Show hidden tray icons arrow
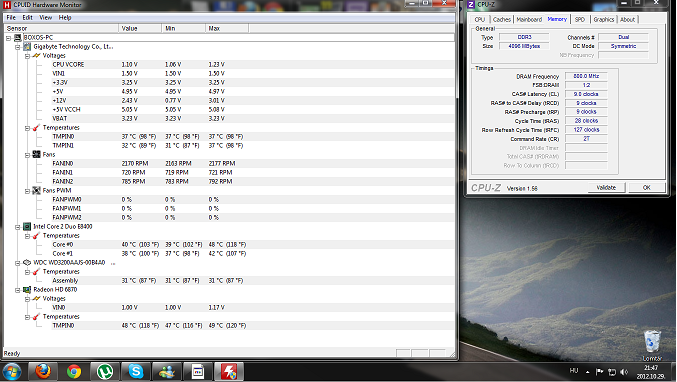 pyautogui.click(x=588, y=372)
